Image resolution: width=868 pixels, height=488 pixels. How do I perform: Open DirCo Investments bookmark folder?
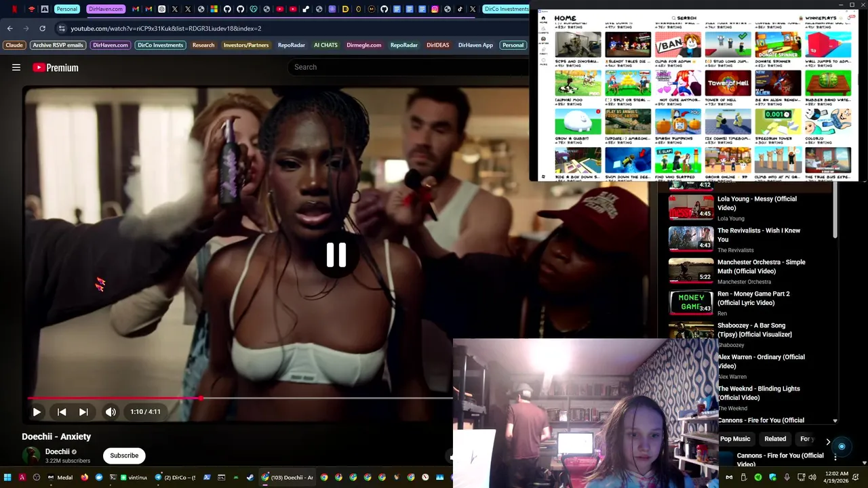[x=160, y=45]
